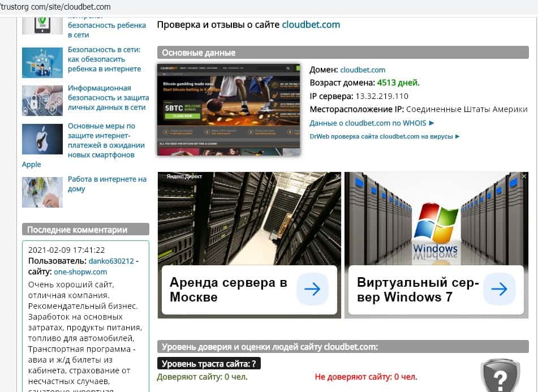Click arrow button on Виртуальный сервер Windows 7 ad
Image resolution: width=538 pixels, height=392 pixels.
[499, 289]
